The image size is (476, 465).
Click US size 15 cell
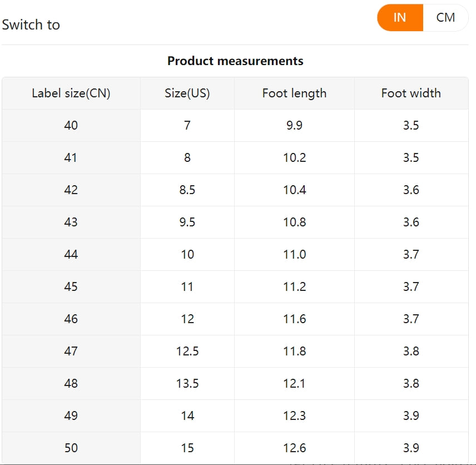(x=187, y=448)
